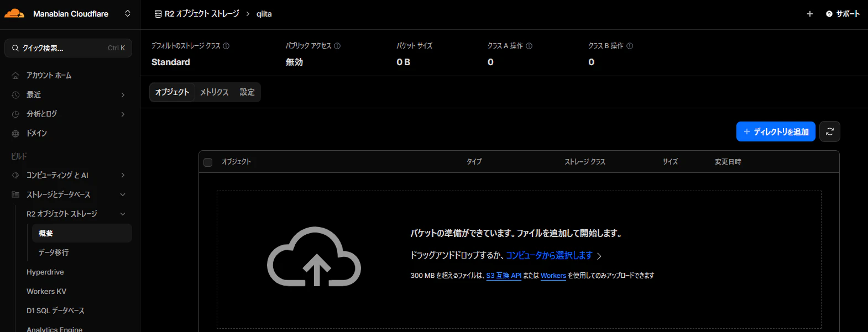Click the Cloudflare logo icon
868x332 pixels.
pyautogui.click(x=14, y=13)
